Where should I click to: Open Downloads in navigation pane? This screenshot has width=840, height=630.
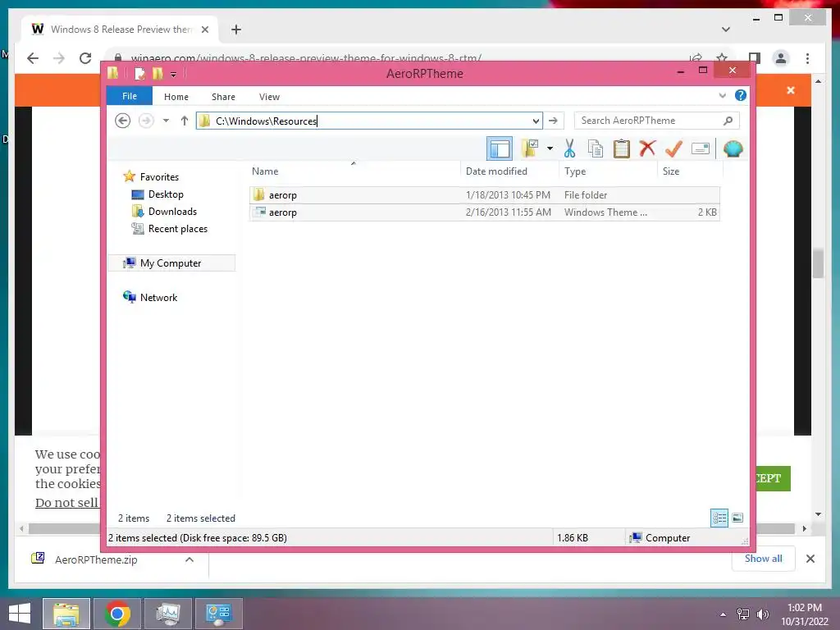(x=172, y=212)
